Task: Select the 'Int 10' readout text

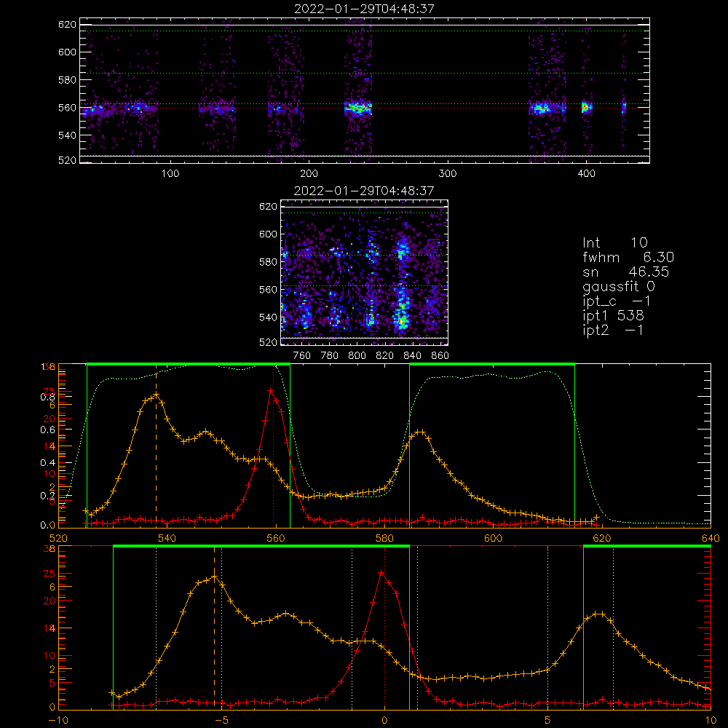Action: [615, 242]
